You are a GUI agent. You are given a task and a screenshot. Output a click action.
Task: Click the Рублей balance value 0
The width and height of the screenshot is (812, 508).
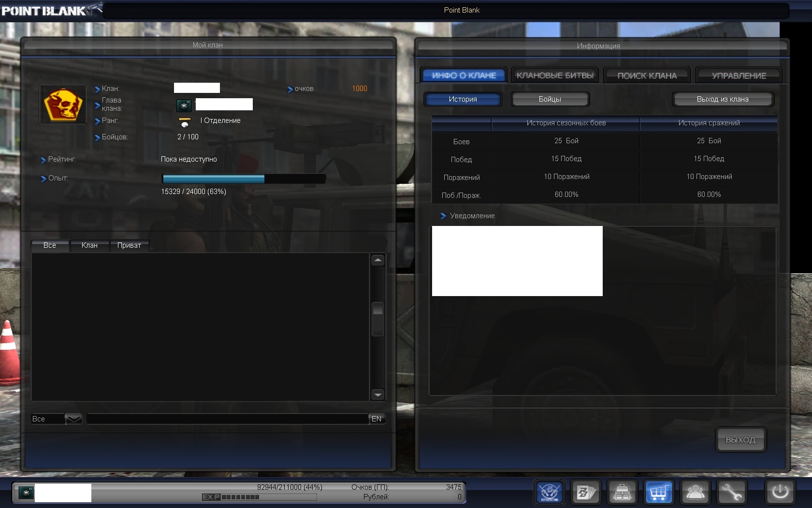click(x=459, y=497)
